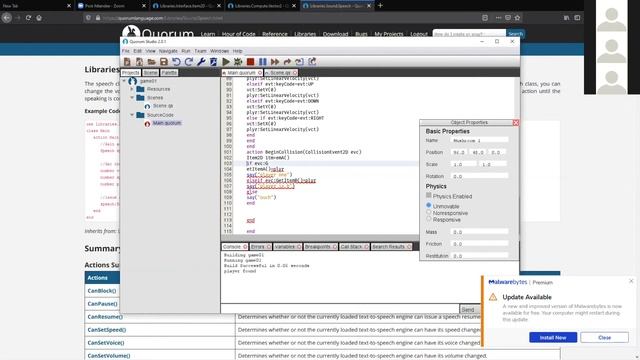Select Main.quorum in the project tree
640x360 pixels.
pos(167,123)
